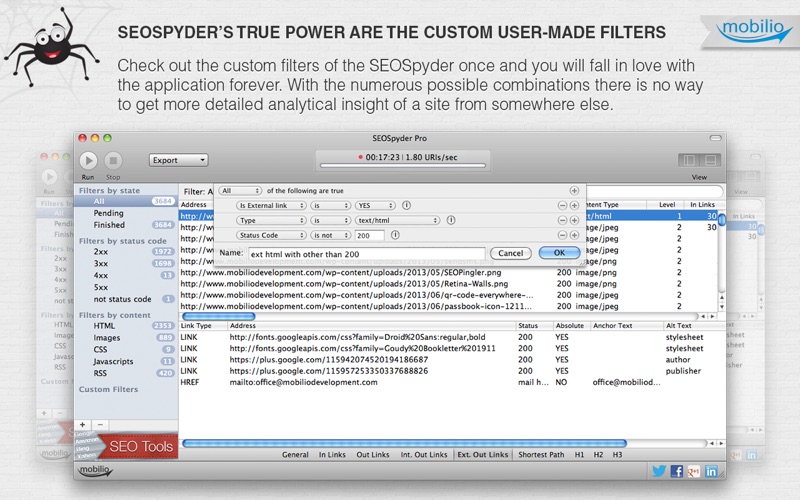The width and height of the screenshot is (800, 500).
Task: Select the All state filter
Action: (x=126, y=201)
